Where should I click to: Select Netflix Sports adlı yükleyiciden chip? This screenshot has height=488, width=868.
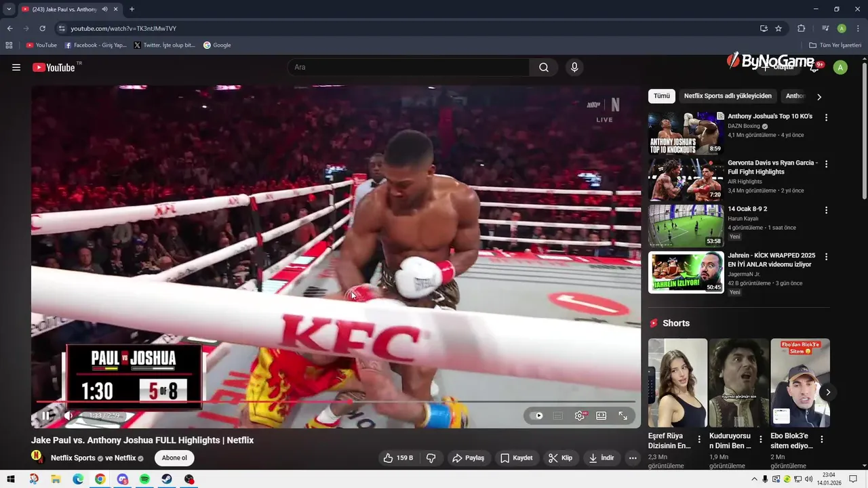(728, 96)
